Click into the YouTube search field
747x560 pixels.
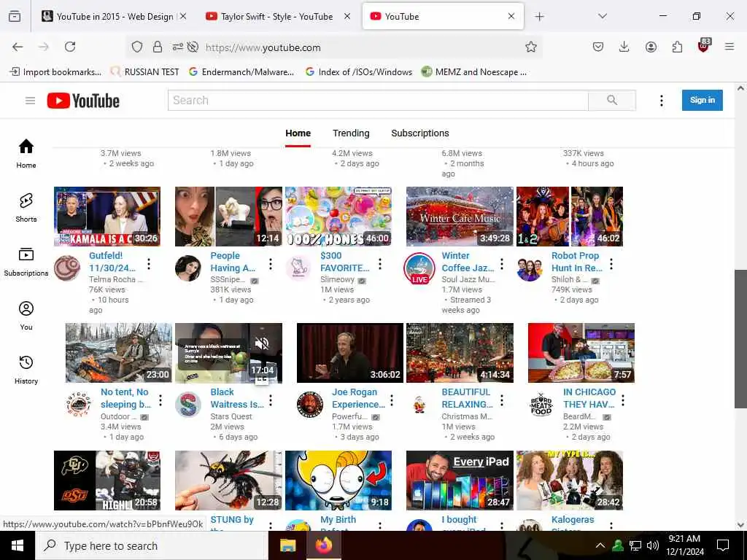pos(378,100)
